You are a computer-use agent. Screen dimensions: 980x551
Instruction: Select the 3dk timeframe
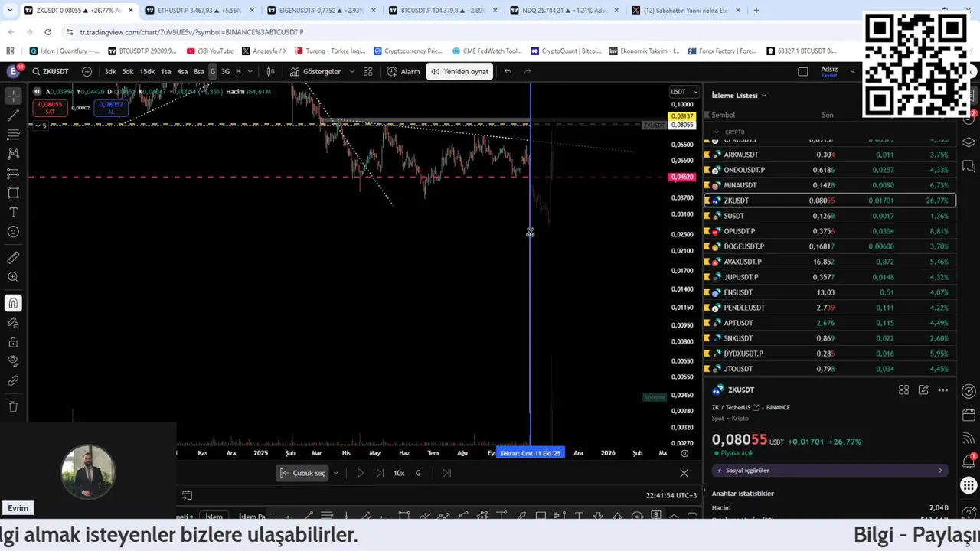110,71
